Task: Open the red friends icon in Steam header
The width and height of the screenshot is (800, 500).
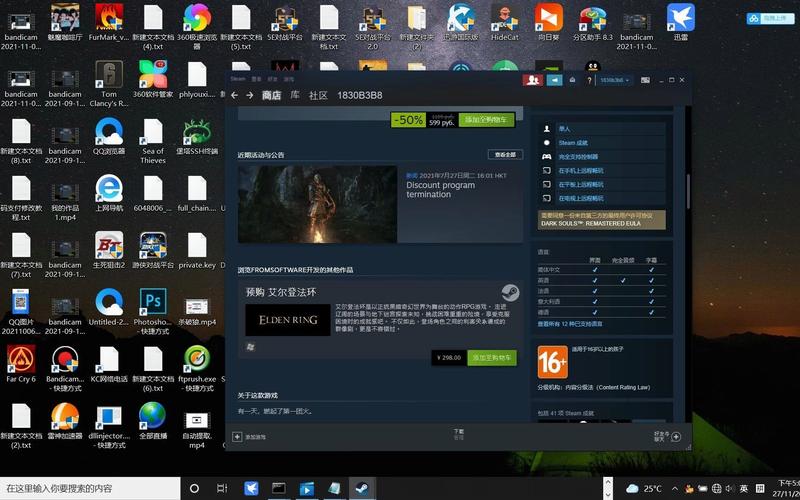Action: point(532,80)
